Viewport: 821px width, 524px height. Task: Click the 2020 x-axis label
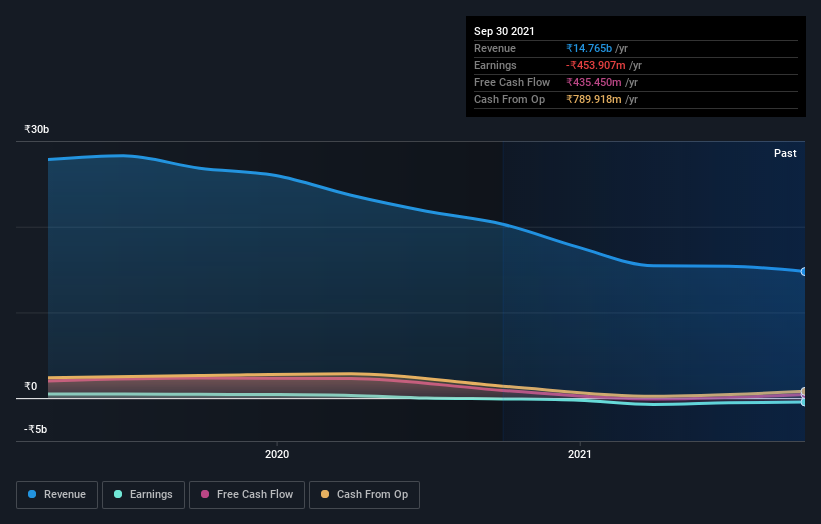277,454
